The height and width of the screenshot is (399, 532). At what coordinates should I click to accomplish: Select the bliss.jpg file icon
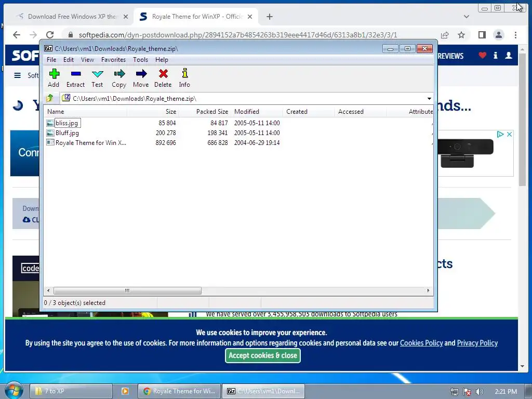pyautogui.click(x=50, y=123)
